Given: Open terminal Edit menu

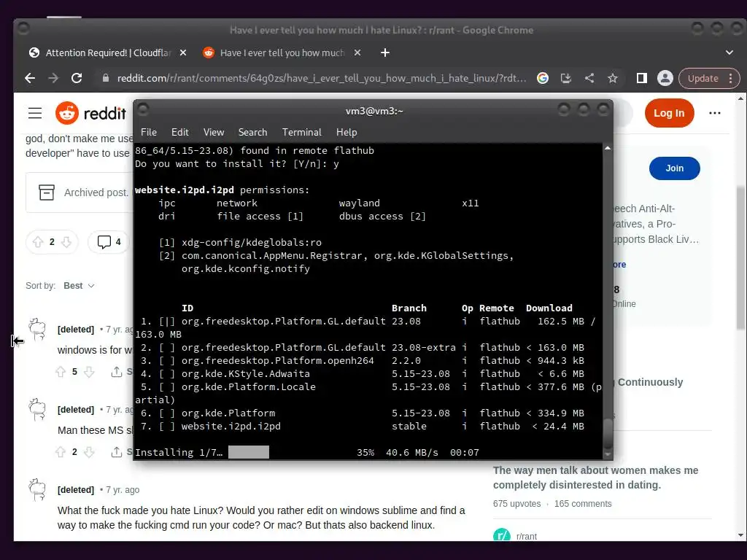Looking at the screenshot, I should tap(179, 132).
